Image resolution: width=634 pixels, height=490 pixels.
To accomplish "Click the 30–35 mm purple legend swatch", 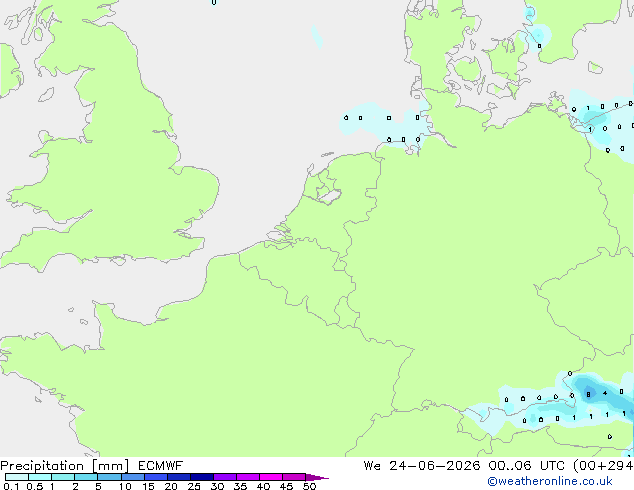I will click(x=225, y=477).
